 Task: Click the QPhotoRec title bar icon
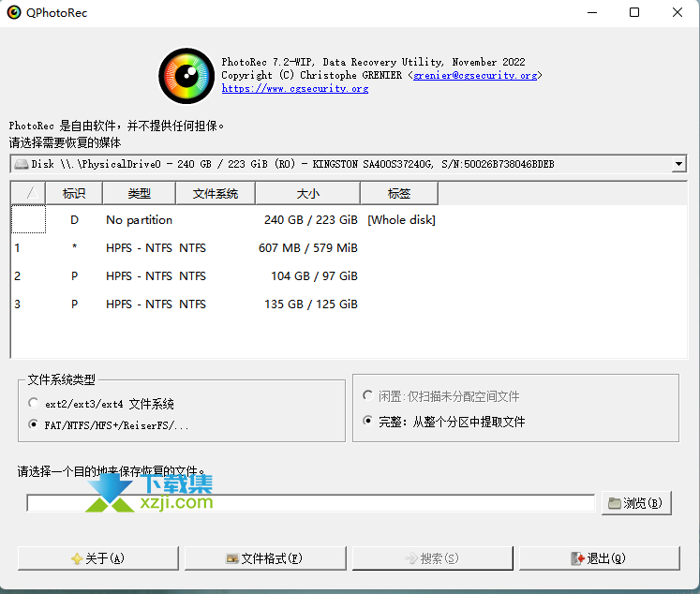[x=14, y=12]
